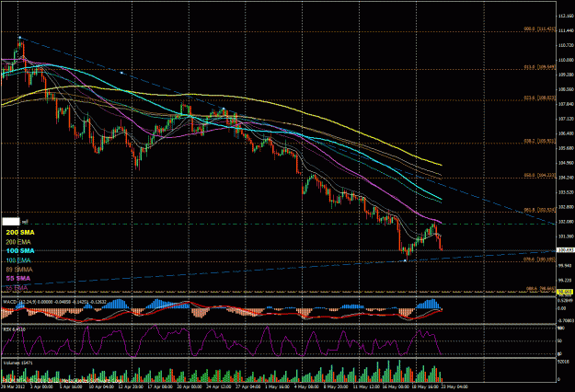The height and width of the screenshot is (392, 575).
Task: Click the 088.6 Fibonacci level label
Action: pyautogui.click(x=541, y=289)
